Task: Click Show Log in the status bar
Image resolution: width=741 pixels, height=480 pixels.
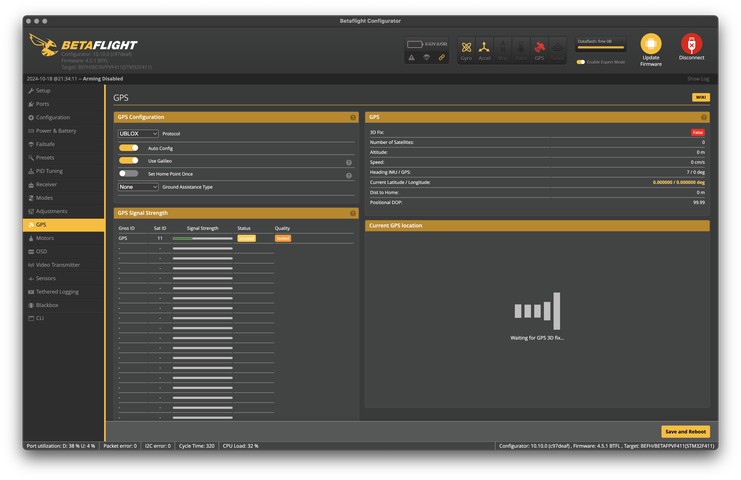Action: point(698,78)
